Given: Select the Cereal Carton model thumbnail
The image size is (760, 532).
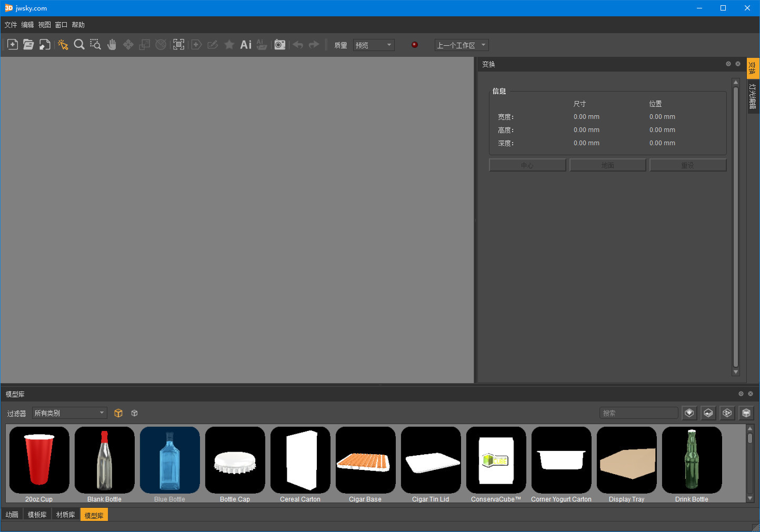Looking at the screenshot, I should (x=300, y=460).
